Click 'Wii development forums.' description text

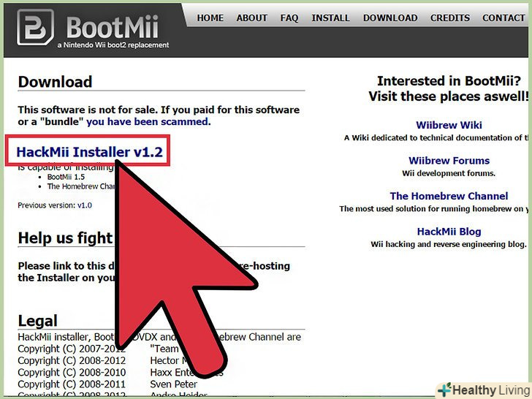pyautogui.click(x=449, y=173)
